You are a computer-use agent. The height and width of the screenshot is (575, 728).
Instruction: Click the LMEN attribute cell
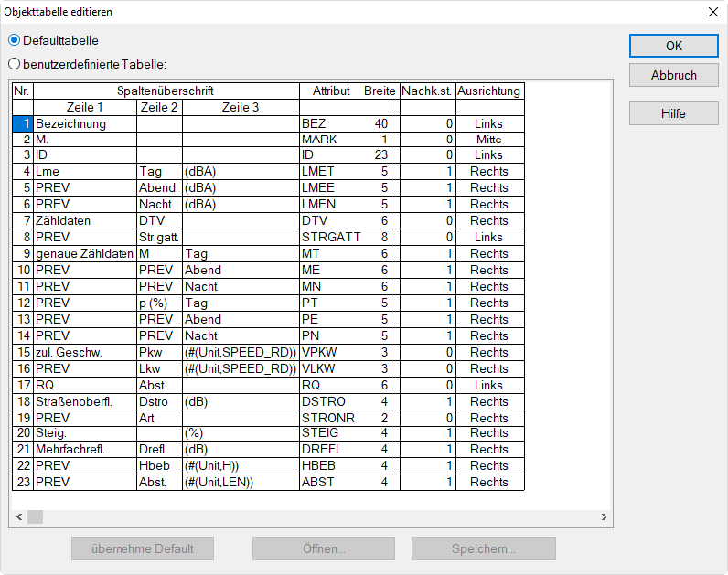[x=345, y=204]
